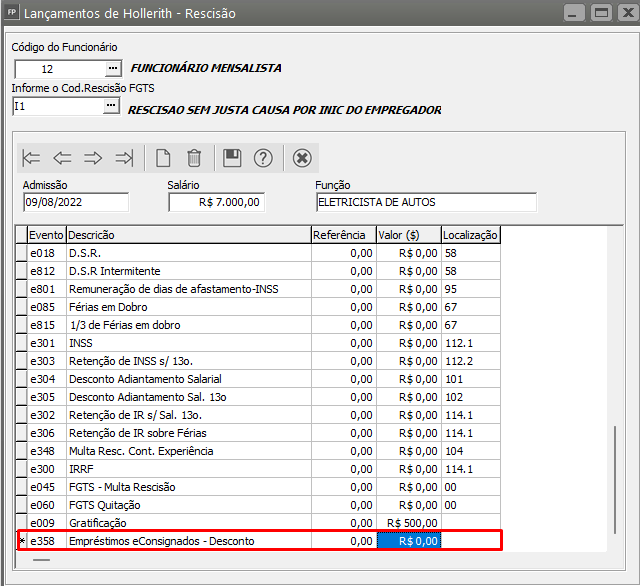Viewport: 640px width, 586px height.
Task: Open lookup for Cod. Rescisão FGTS
Action: coord(112,105)
